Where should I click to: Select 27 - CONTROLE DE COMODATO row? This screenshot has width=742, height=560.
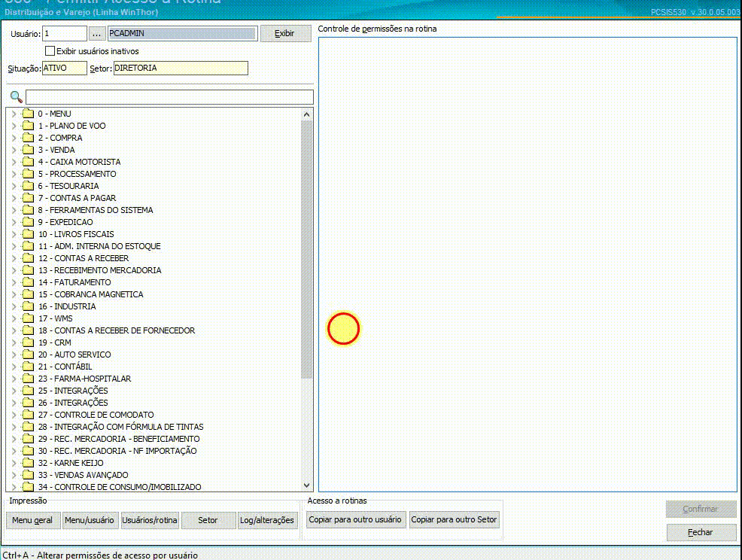[96, 415]
